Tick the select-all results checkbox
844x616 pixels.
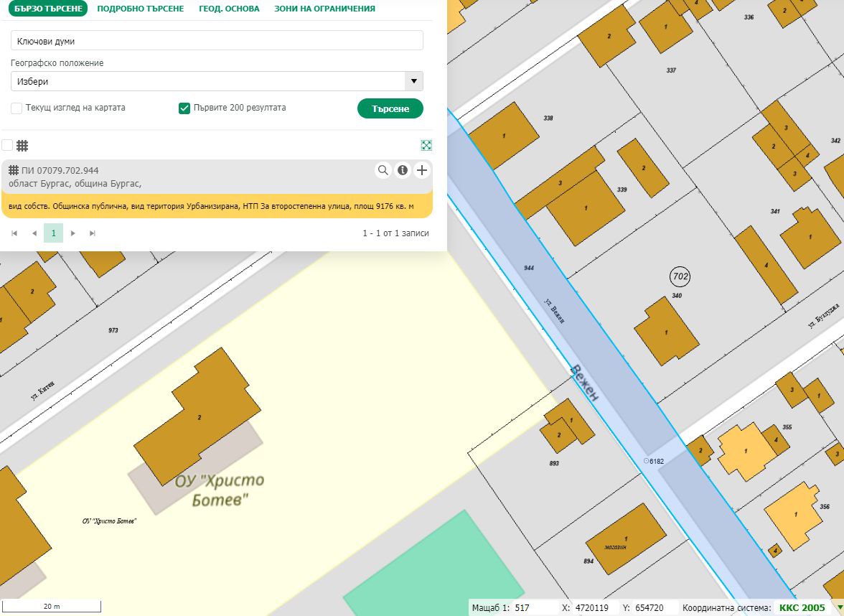point(7,145)
